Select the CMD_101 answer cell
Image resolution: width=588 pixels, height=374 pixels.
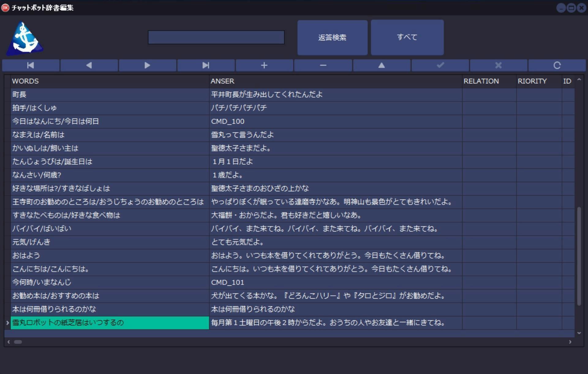[x=336, y=283]
